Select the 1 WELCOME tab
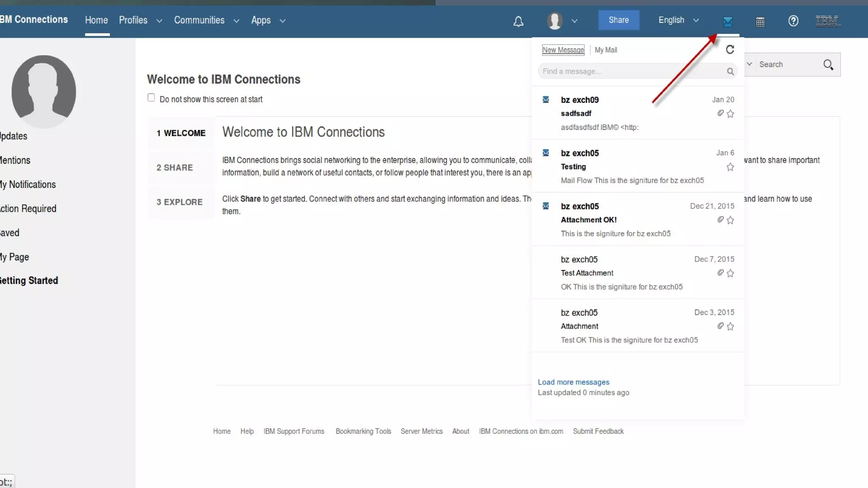 pos(181,133)
